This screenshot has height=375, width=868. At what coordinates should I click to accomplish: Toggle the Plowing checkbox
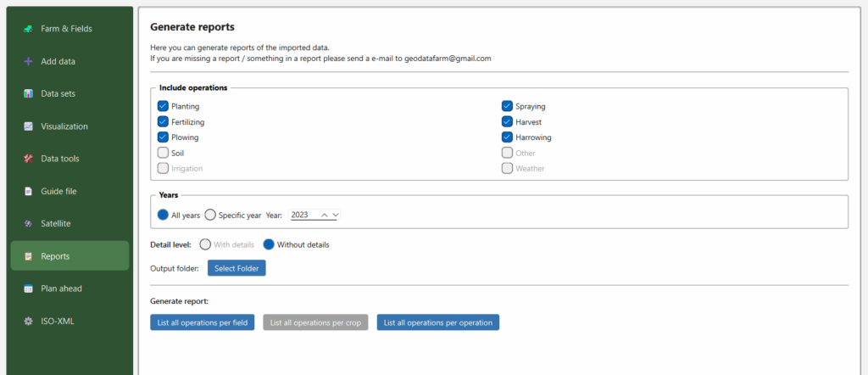coord(163,137)
